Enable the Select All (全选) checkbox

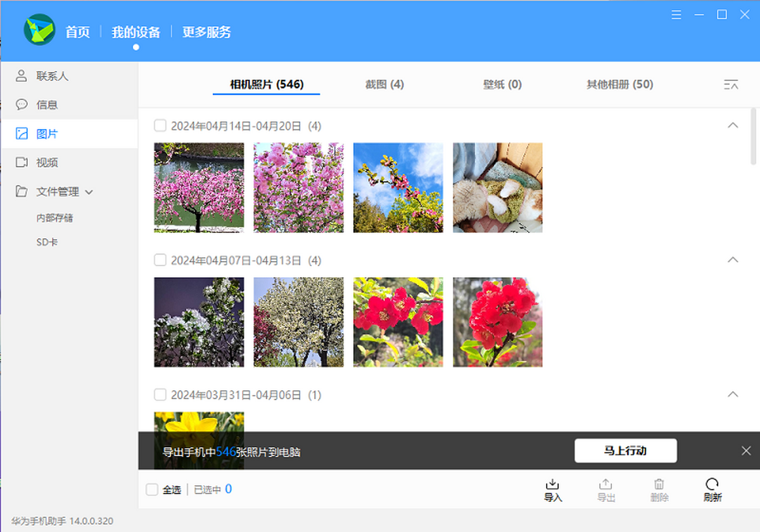152,490
